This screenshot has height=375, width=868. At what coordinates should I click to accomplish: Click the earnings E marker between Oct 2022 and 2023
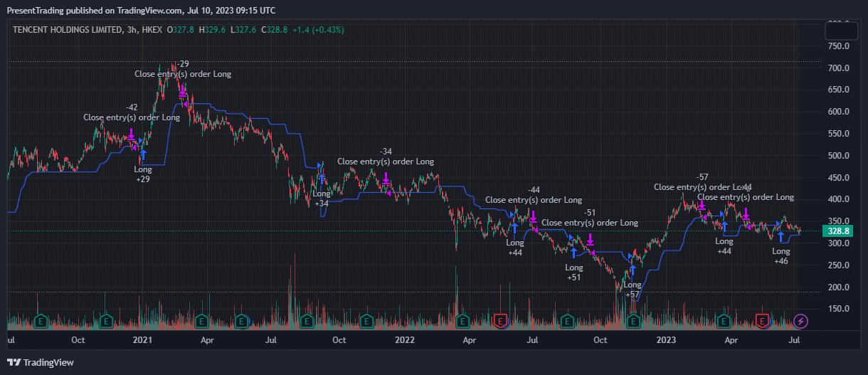(632, 321)
